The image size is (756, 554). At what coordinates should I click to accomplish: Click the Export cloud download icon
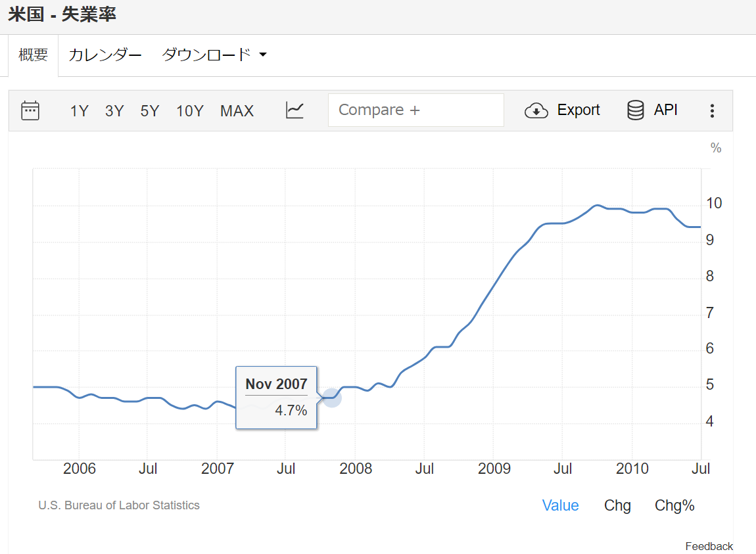pos(536,110)
